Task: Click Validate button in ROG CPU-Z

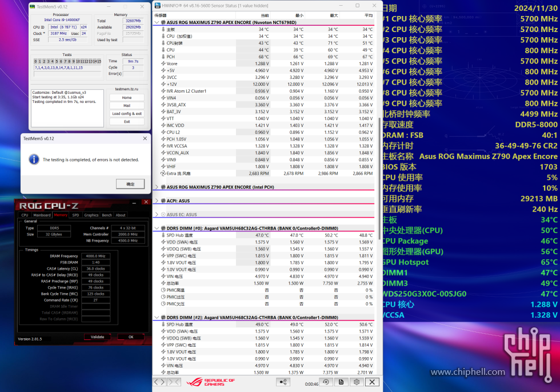Action: tap(98, 337)
